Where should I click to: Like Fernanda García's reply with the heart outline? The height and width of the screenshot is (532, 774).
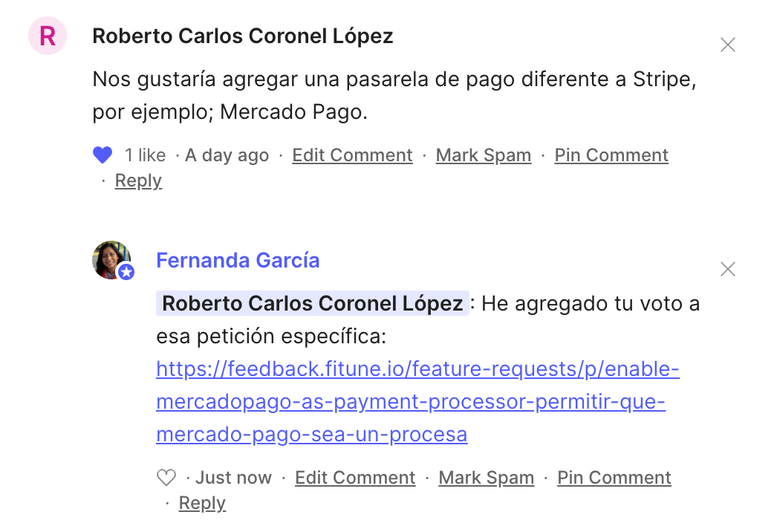click(x=166, y=478)
